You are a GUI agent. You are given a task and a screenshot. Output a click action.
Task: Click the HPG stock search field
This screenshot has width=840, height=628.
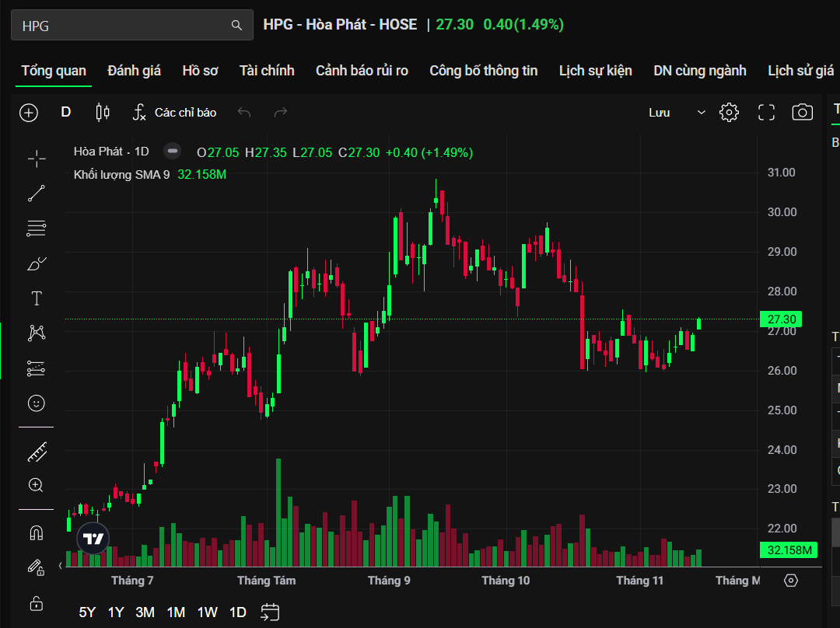[x=124, y=26]
